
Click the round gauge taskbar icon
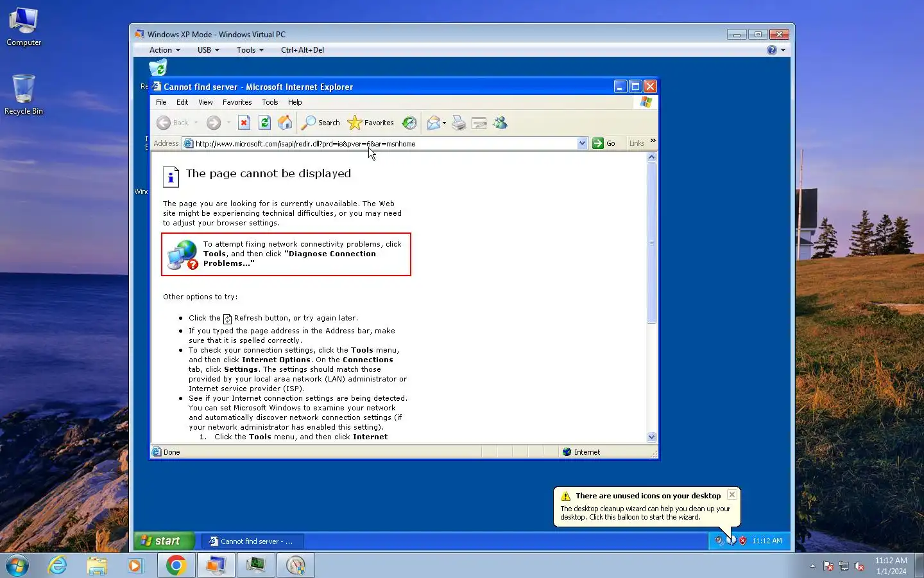coord(296,566)
